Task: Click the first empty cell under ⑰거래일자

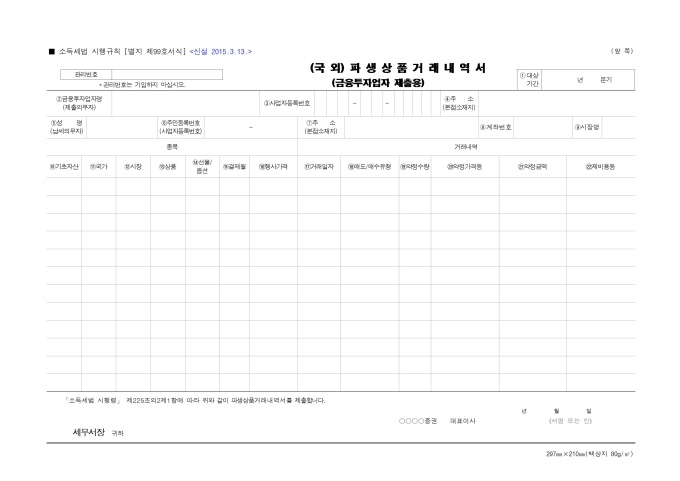Action: point(319,187)
